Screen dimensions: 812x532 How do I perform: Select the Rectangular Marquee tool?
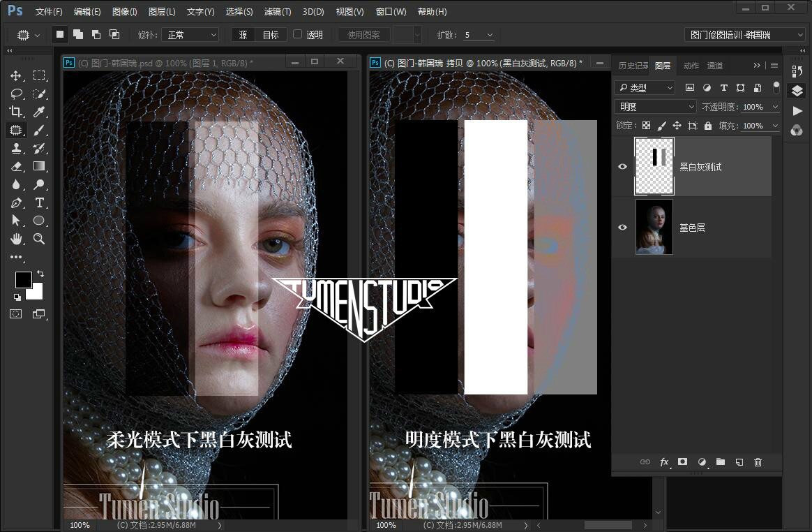(x=39, y=75)
